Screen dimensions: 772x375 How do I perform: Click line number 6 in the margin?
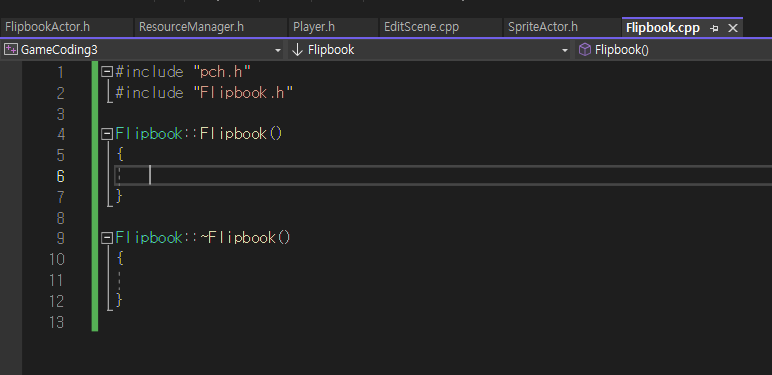coord(61,176)
